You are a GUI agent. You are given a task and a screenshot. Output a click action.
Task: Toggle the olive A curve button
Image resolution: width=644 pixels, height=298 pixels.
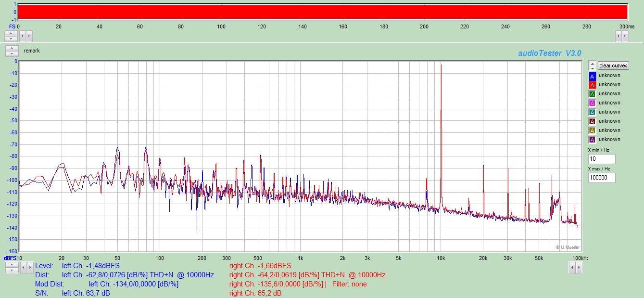(x=592, y=131)
